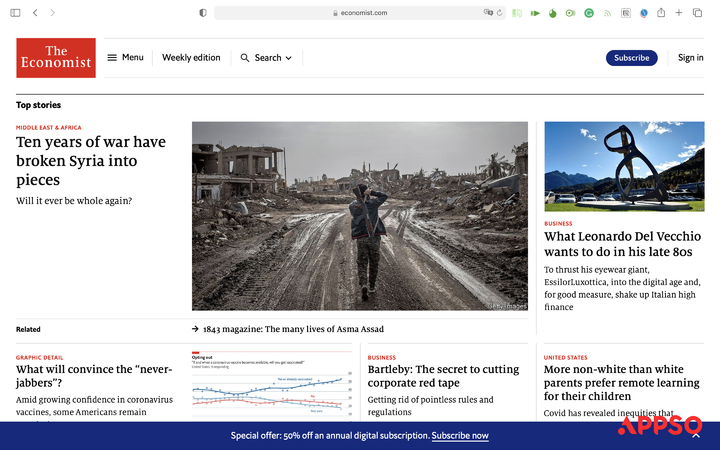The width and height of the screenshot is (720, 450).
Task: Read "More non-white than white parents" article
Action: click(621, 382)
